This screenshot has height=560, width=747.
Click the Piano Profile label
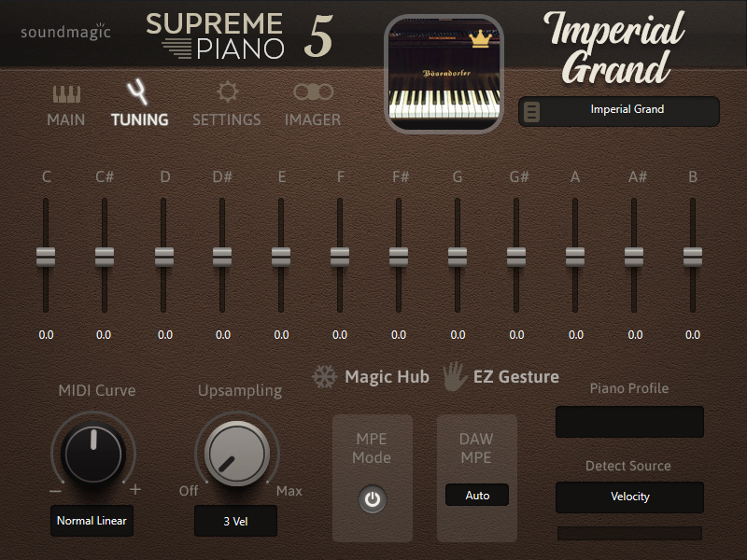(x=628, y=388)
